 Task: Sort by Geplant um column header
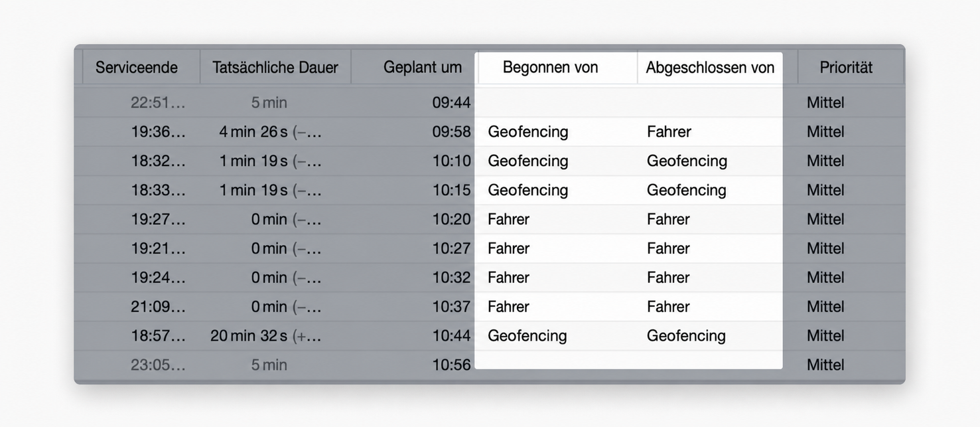coord(423,67)
